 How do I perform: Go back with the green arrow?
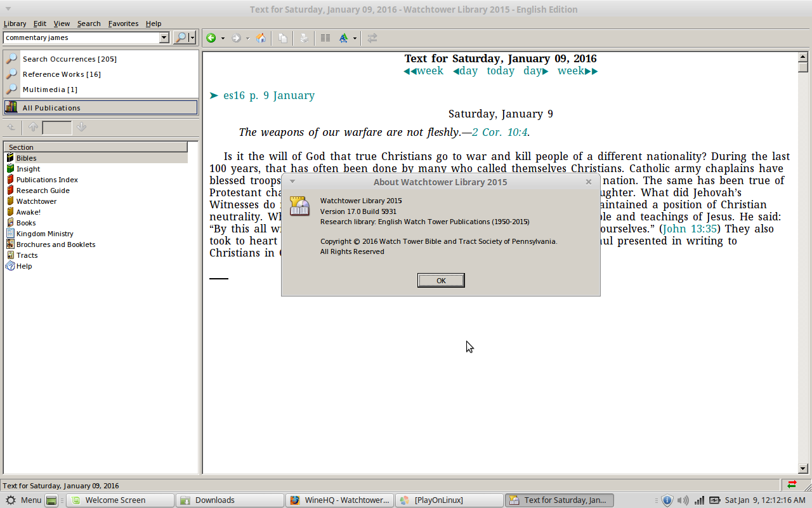click(211, 38)
